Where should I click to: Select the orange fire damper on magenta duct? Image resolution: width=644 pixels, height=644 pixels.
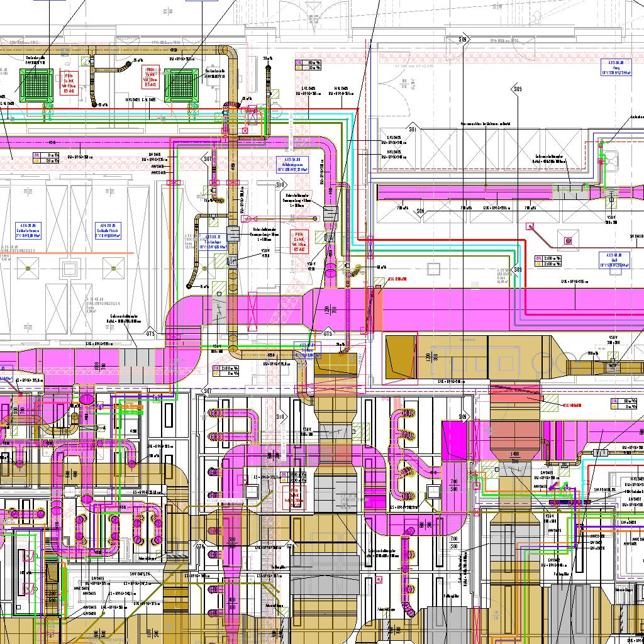point(377,309)
